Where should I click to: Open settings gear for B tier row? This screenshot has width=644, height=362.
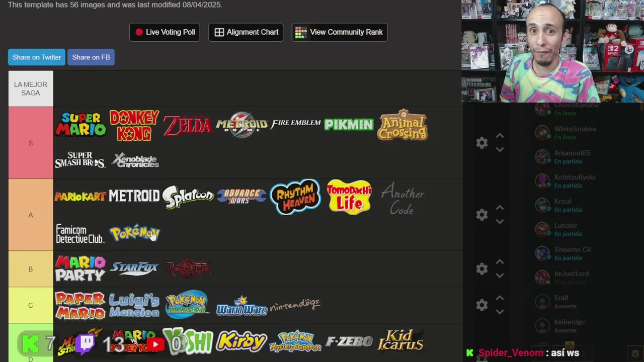tap(482, 268)
